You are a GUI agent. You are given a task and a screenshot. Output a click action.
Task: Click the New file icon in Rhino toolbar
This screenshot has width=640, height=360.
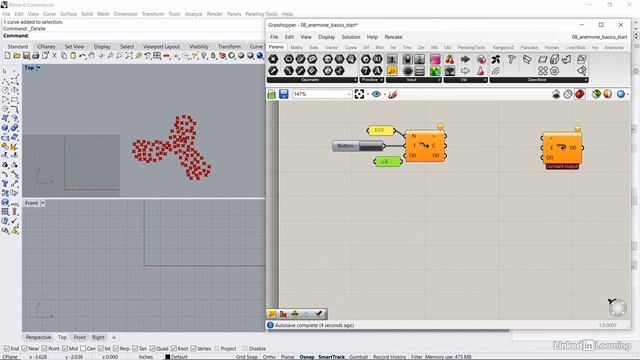pyautogui.click(x=7, y=56)
